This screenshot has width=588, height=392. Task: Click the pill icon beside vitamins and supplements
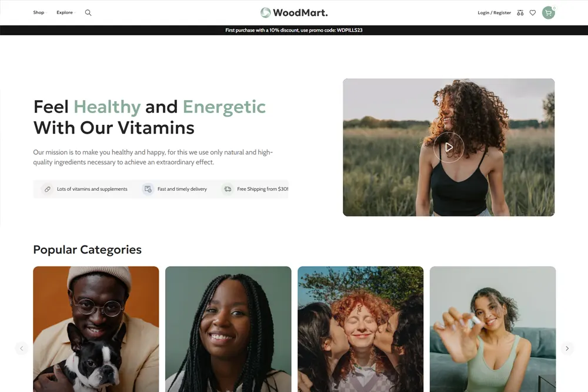tap(47, 190)
